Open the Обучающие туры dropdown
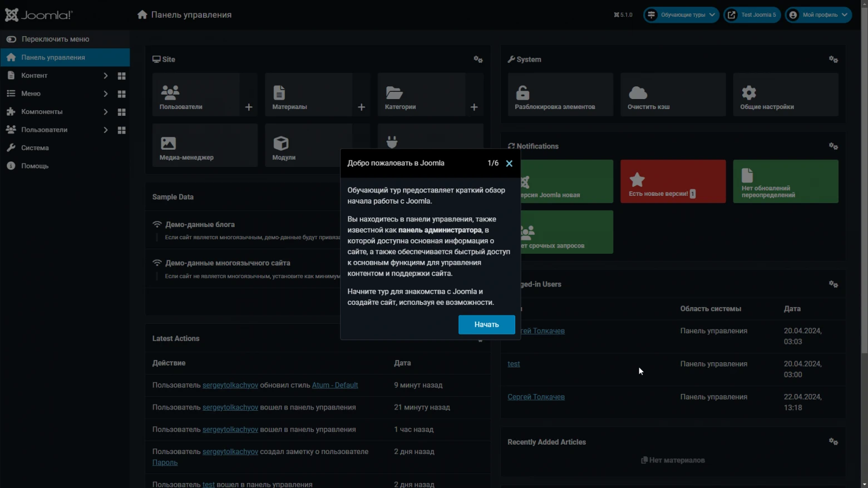The image size is (868, 488). [681, 15]
